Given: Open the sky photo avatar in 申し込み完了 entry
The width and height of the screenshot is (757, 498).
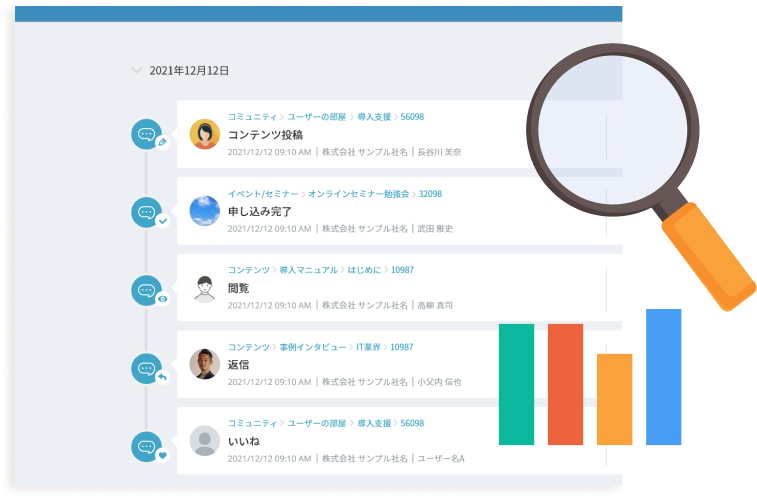Looking at the screenshot, I should click(x=205, y=211).
